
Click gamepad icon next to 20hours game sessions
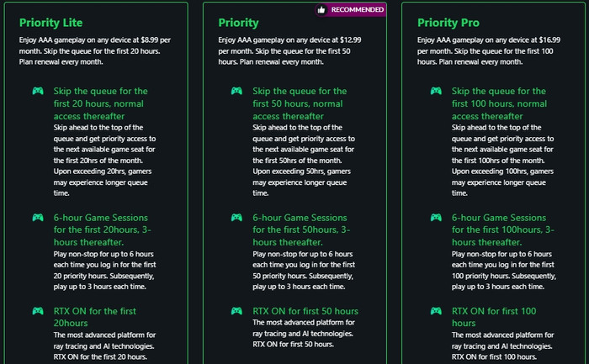click(x=38, y=217)
